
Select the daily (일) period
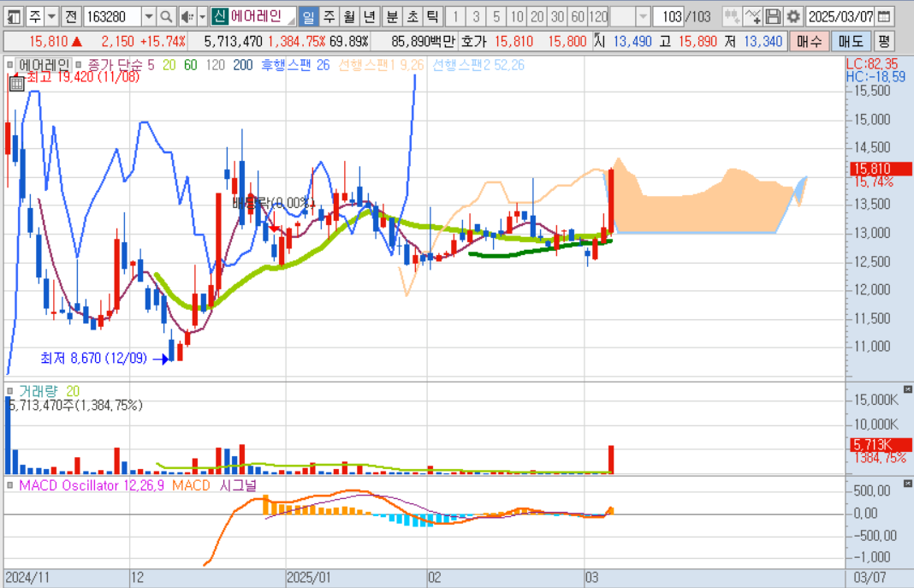308,16
